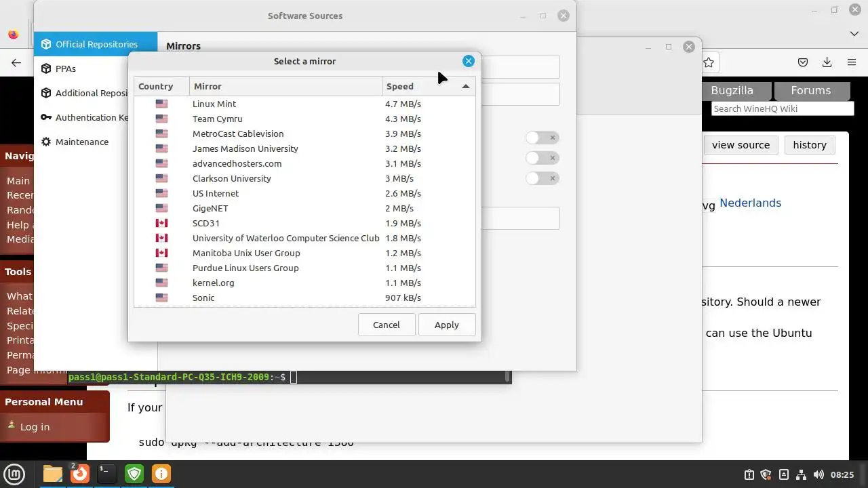Open the Forums tab on WineHQ
The width and height of the screenshot is (868, 488).
(x=810, y=90)
